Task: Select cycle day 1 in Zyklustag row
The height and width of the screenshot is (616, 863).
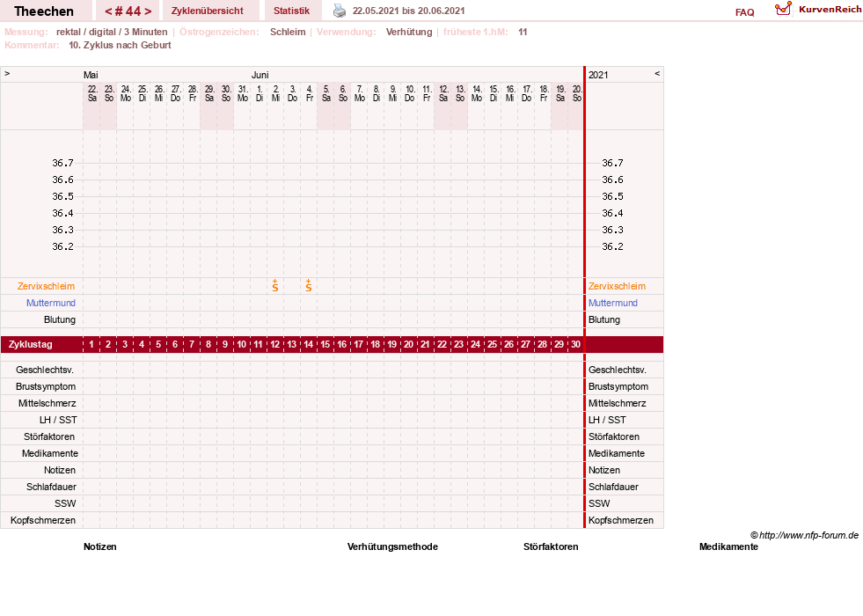Action: pyautogui.click(x=91, y=345)
